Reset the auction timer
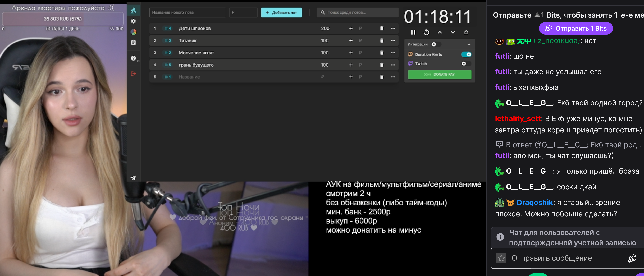This screenshot has height=276, width=644. click(427, 32)
